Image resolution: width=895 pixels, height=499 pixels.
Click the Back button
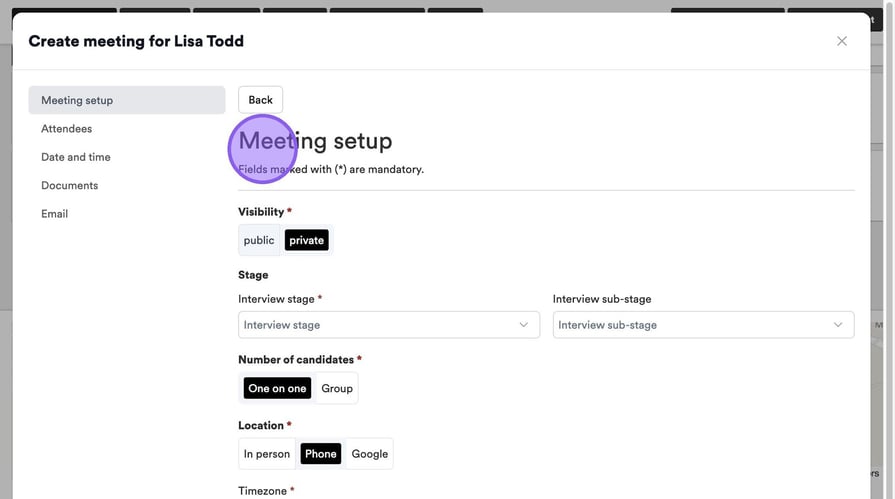pyautogui.click(x=260, y=100)
